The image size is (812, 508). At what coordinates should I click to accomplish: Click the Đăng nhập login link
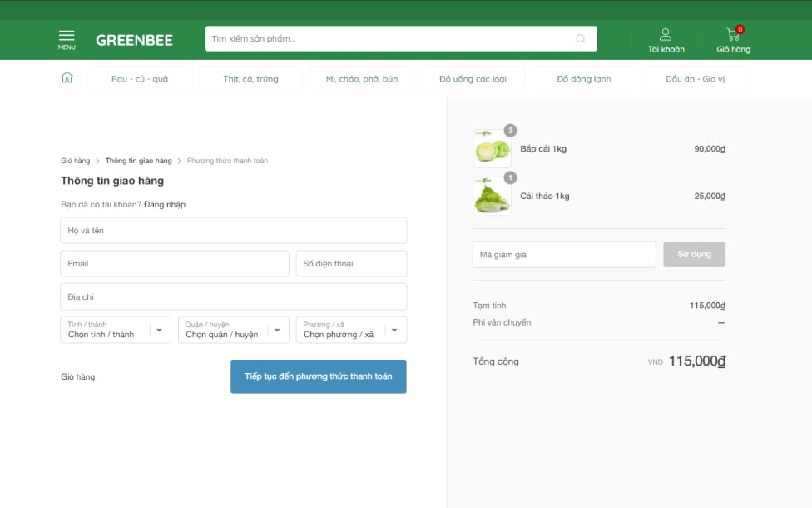[x=165, y=204]
